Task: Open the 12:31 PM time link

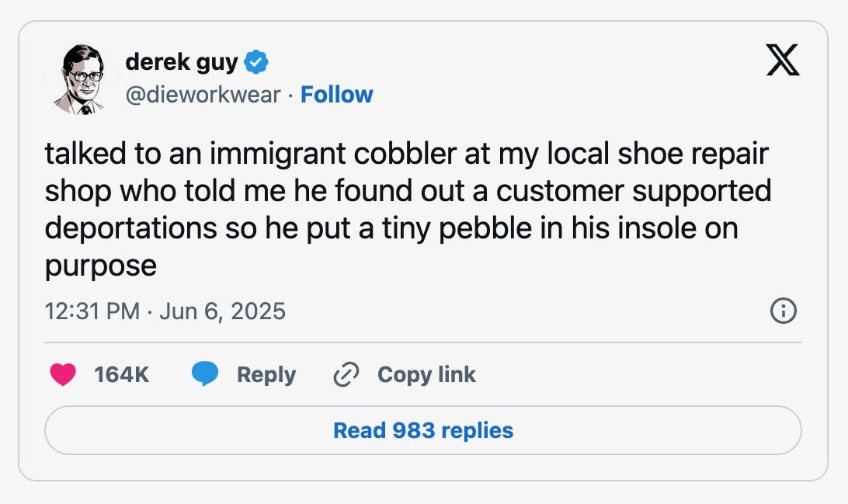Action: click(x=92, y=311)
